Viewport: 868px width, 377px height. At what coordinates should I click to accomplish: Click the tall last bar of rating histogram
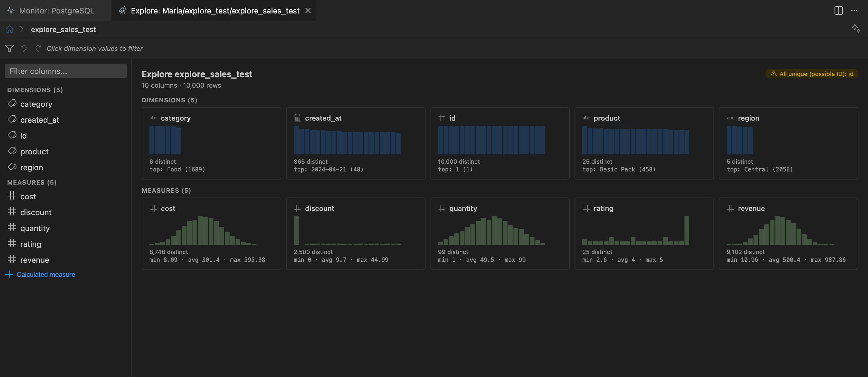point(687,230)
